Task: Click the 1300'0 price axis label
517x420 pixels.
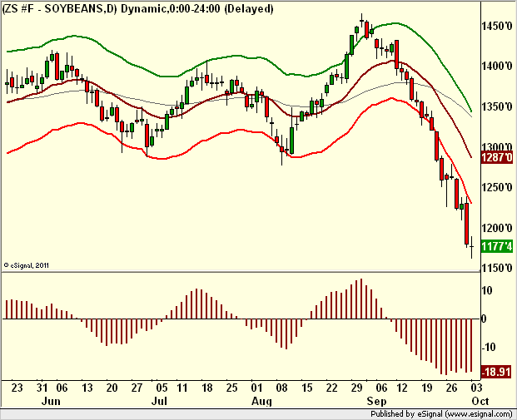Action: [497, 146]
